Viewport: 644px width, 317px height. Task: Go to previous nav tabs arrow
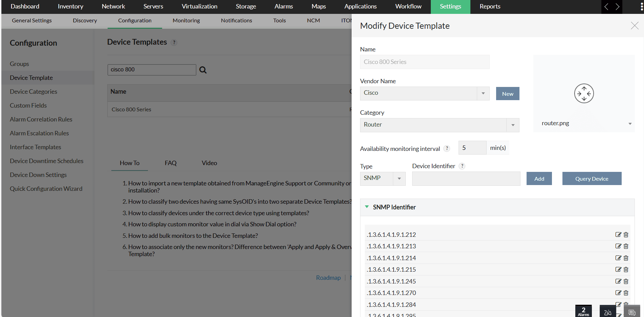click(606, 7)
